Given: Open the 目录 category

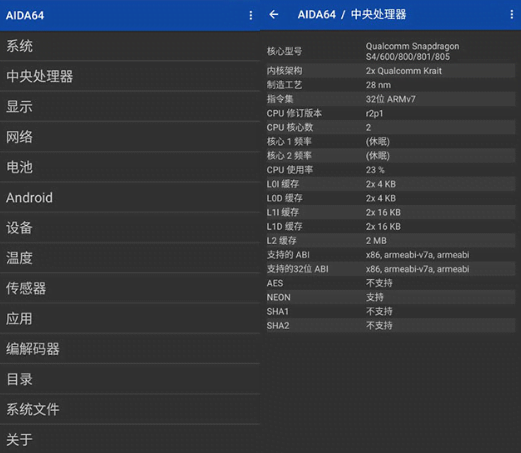Looking at the screenshot, I should (x=130, y=379).
